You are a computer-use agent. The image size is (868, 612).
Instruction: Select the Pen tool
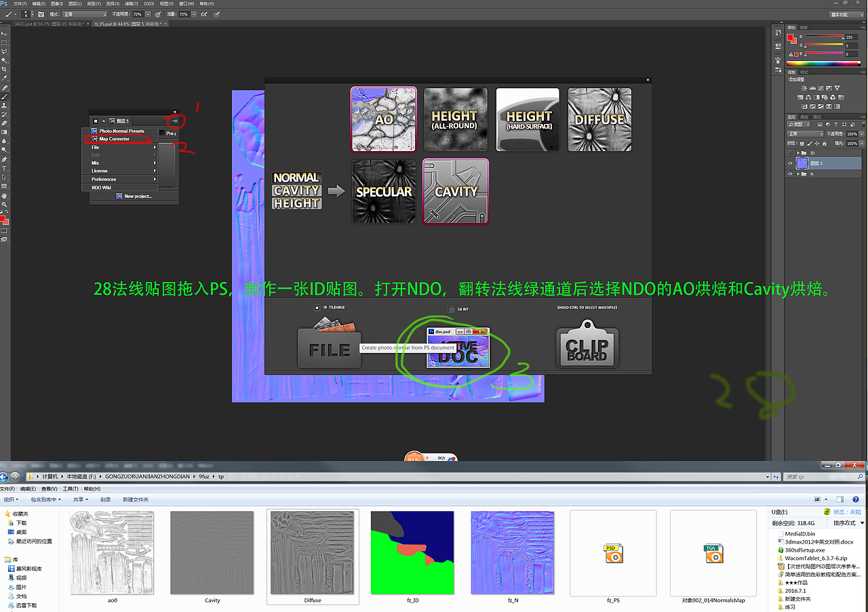(4, 159)
